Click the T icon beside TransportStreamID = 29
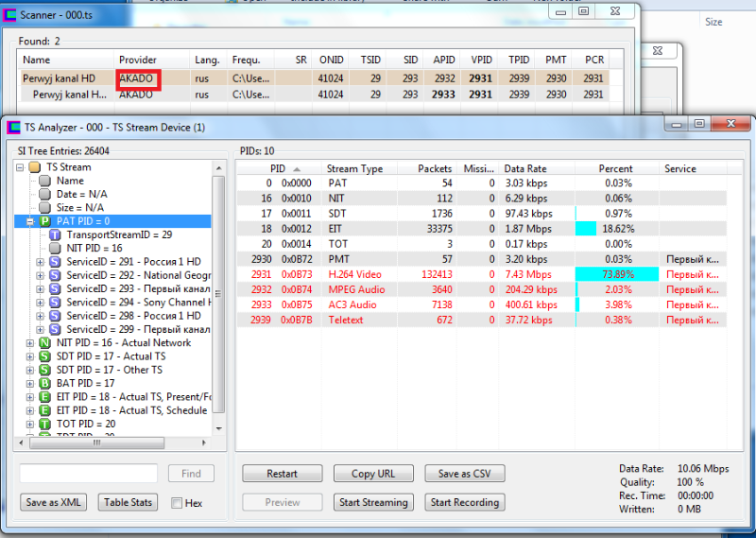The height and width of the screenshot is (538, 756). coord(55,234)
